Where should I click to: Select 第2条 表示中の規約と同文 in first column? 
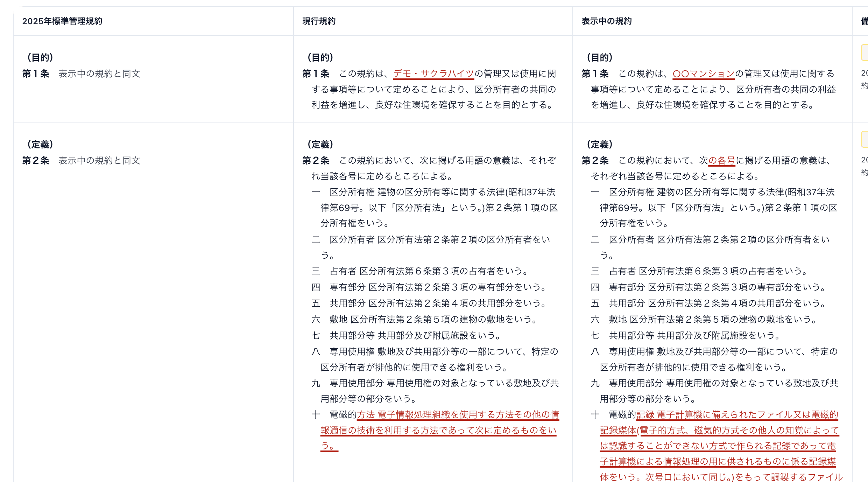(x=81, y=161)
